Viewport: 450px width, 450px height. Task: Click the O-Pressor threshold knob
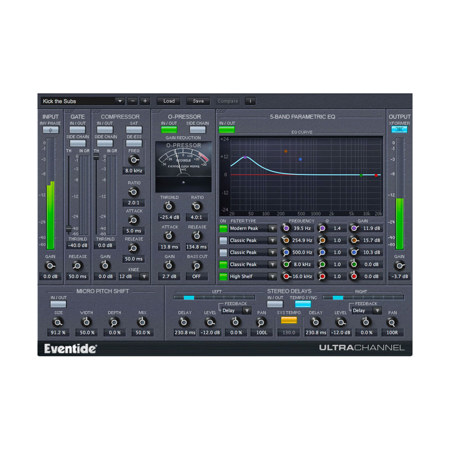[169, 207]
